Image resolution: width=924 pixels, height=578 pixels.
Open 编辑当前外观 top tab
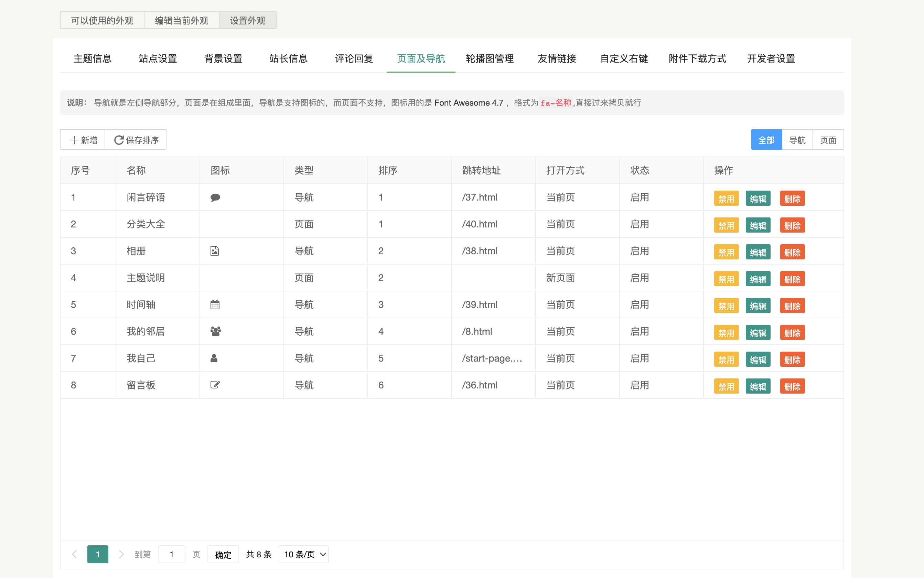pyautogui.click(x=182, y=20)
